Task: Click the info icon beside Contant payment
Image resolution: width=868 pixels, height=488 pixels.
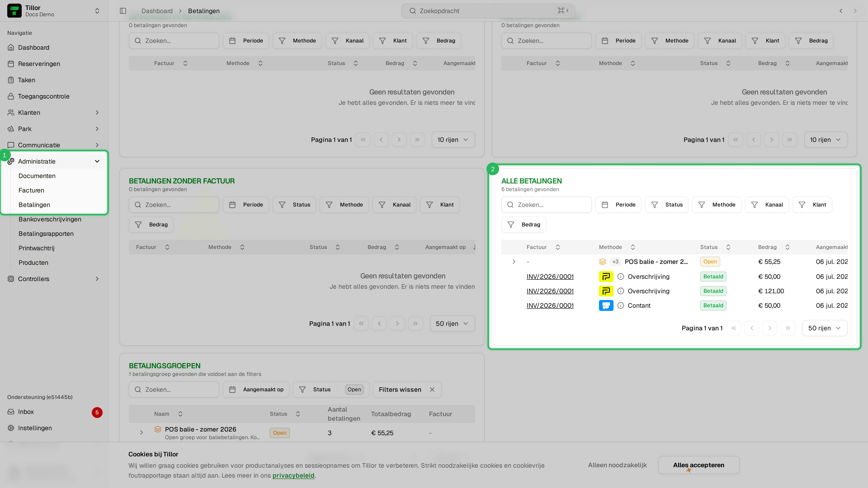Action: click(x=620, y=305)
